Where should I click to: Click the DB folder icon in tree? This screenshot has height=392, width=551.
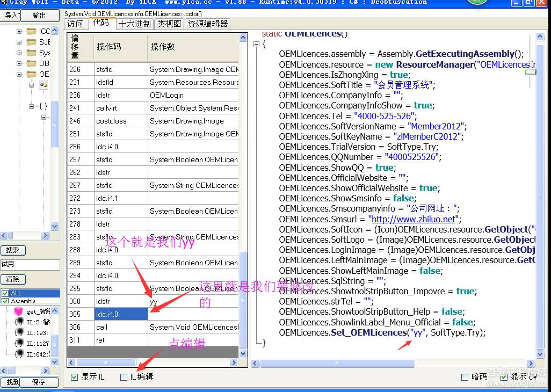(31, 63)
